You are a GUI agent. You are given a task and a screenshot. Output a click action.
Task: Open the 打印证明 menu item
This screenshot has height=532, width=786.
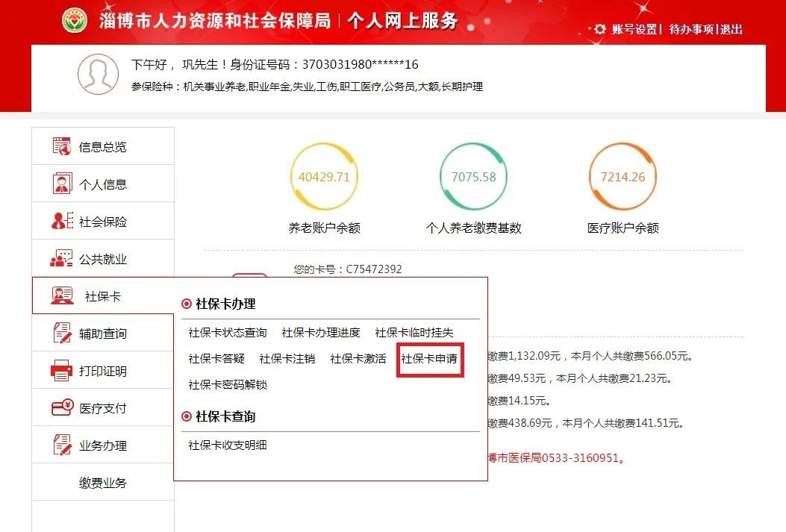[x=103, y=371]
